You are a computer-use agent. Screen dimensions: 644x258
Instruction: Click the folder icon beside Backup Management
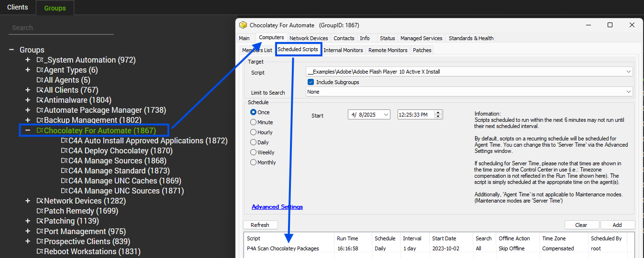pyautogui.click(x=40, y=120)
